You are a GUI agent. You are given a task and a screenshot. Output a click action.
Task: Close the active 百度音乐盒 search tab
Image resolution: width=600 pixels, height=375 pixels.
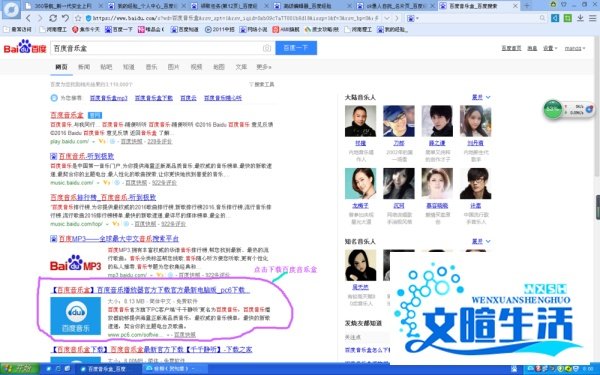pos(515,6)
